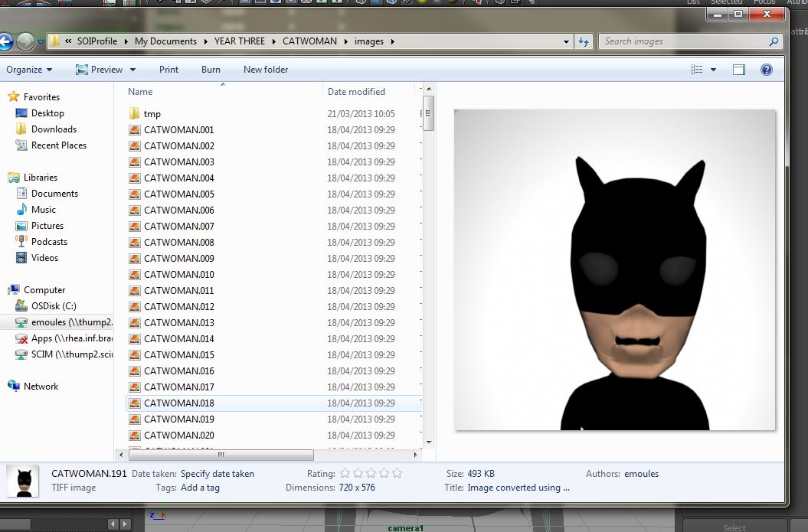Open the recent pages dropdown arrow
This screenshot has width=808, height=532.
click(41, 41)
